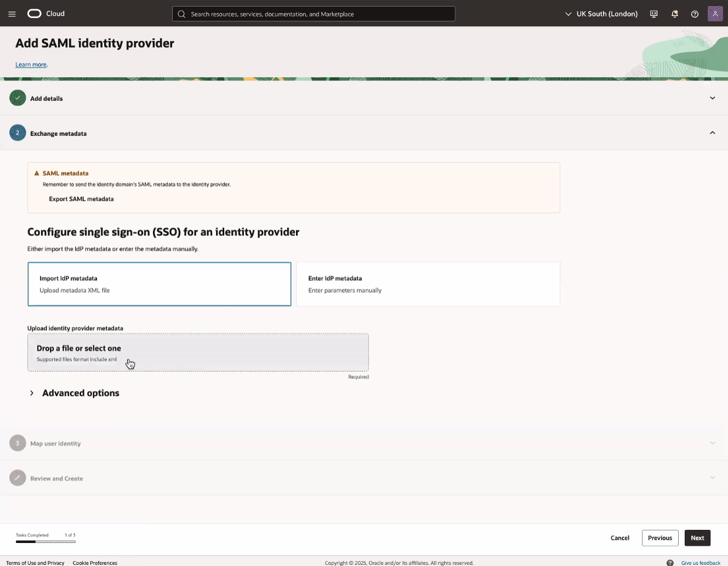
Task: Open the navigation hamburger menu
Action: [x=12, y=14]
